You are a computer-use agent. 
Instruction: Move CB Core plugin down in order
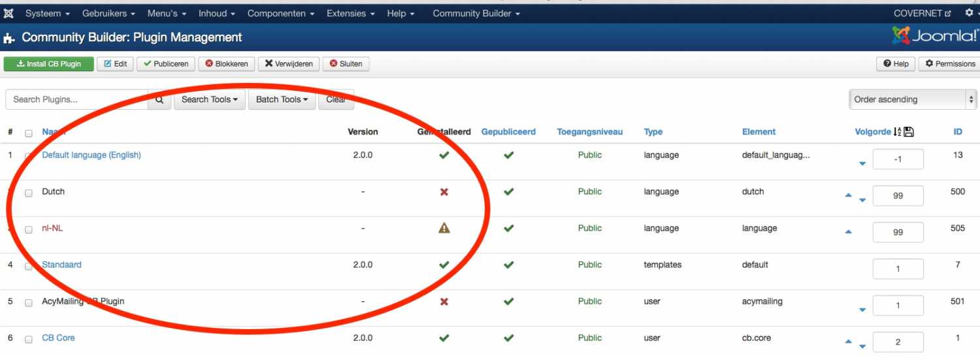[x=862, y=346]
